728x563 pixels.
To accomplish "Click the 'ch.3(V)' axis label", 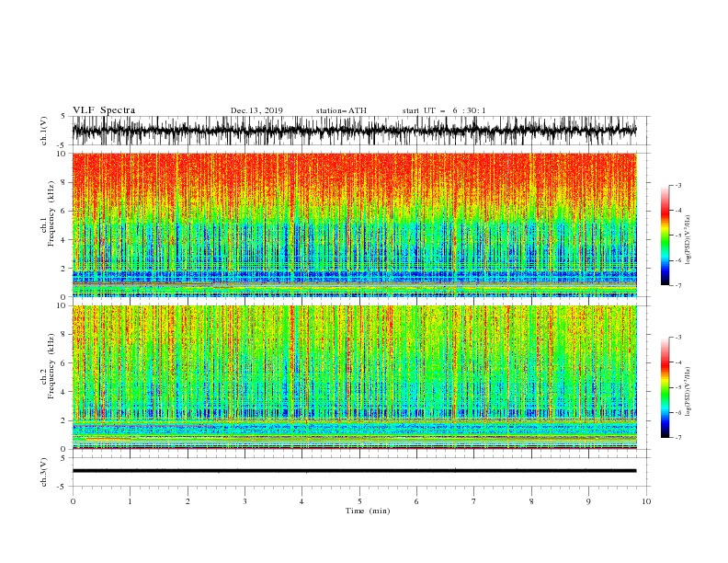I will (44, 472).
